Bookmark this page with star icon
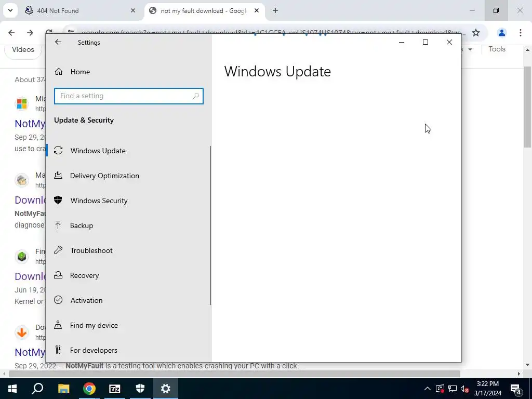Viewport: 532px width, 399px height. (476, 33)
